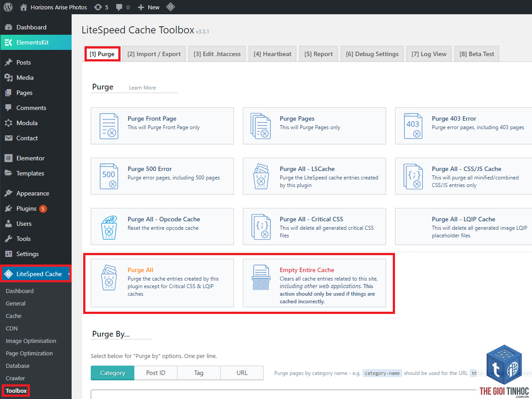The image size is (532, 399).
Task: Open the Database submenu item
Action: tap(18, 366)
